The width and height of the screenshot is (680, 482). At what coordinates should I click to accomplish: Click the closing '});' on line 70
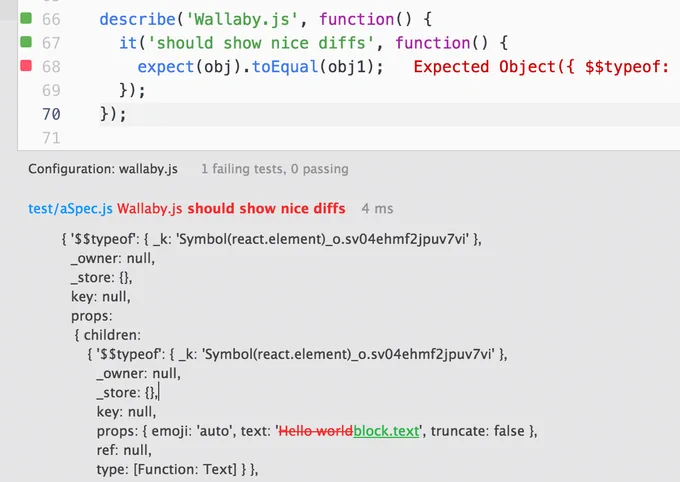(x=113, y=114)
